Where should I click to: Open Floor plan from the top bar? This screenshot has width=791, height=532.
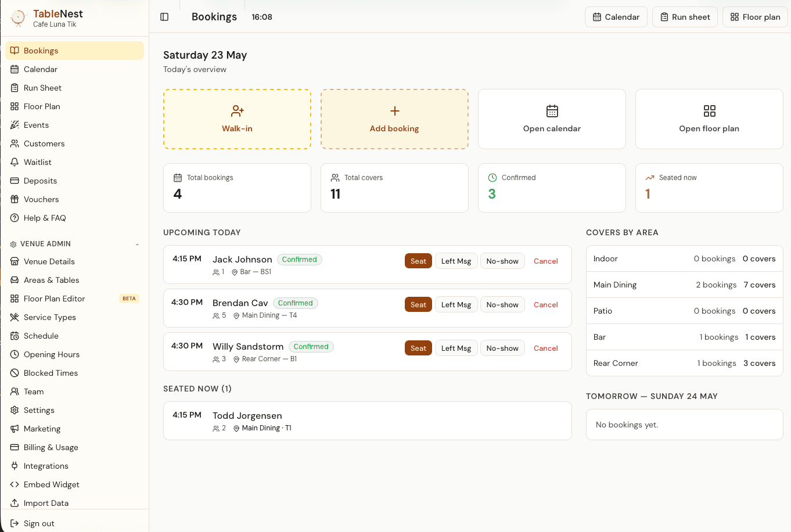tap(755, 17)
